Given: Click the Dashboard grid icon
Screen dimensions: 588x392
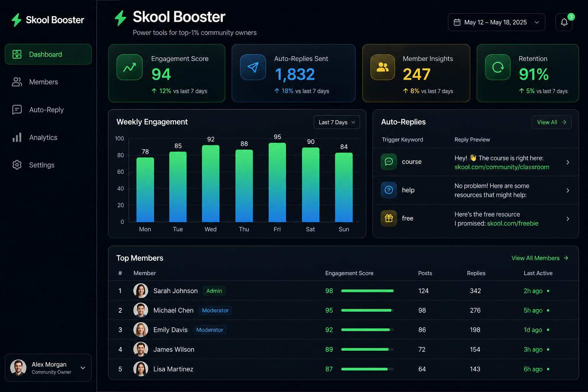Looking at the screenshot, I should [x=17, y=54].
